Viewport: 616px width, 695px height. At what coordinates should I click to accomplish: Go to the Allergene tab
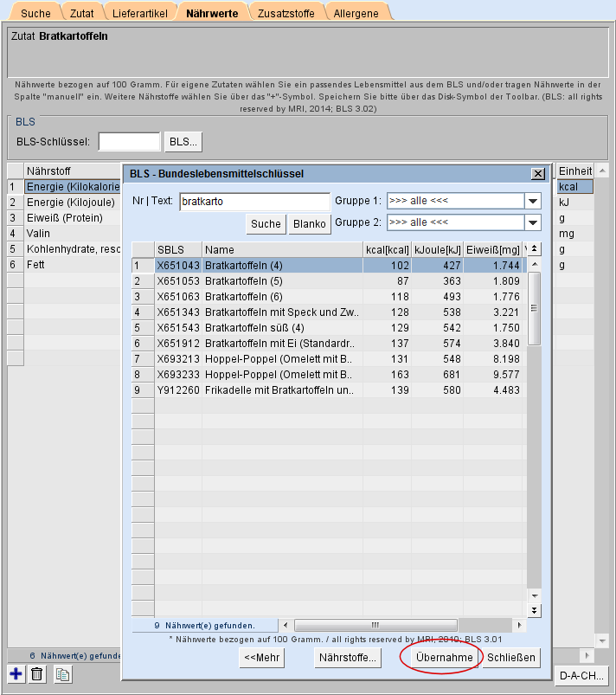point(356,13)
